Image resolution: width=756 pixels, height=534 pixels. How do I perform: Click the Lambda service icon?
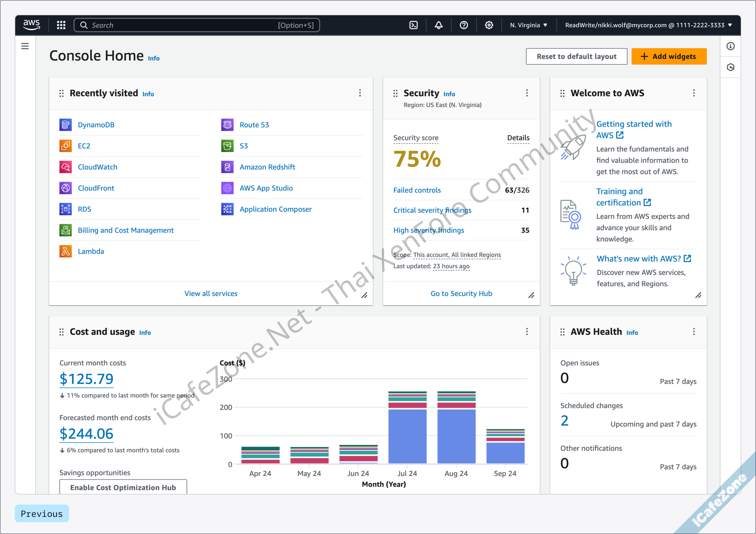coord(66,251)
